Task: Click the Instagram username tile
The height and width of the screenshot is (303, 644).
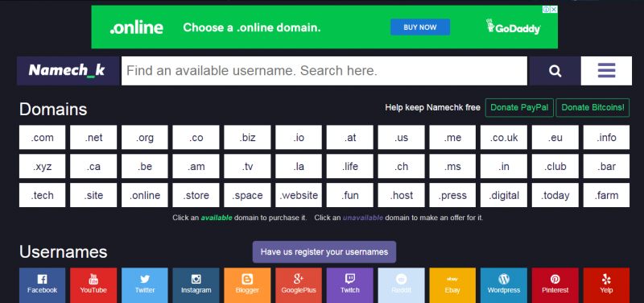Action: tap(196, 285)
